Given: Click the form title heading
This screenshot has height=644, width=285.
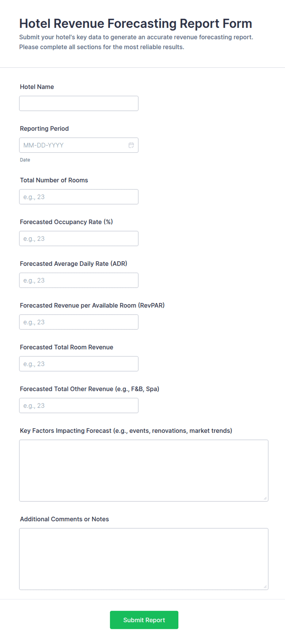Looking at the screenshot, I should (135, 24).
